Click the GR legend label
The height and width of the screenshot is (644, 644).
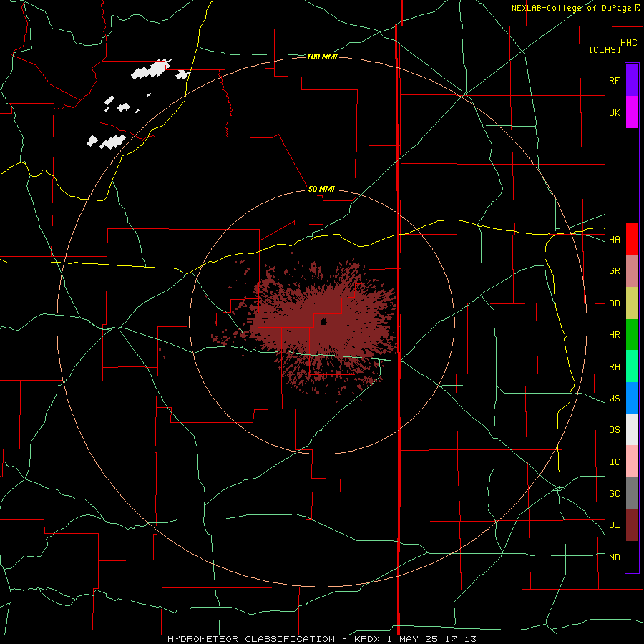(x=614, y=271)
